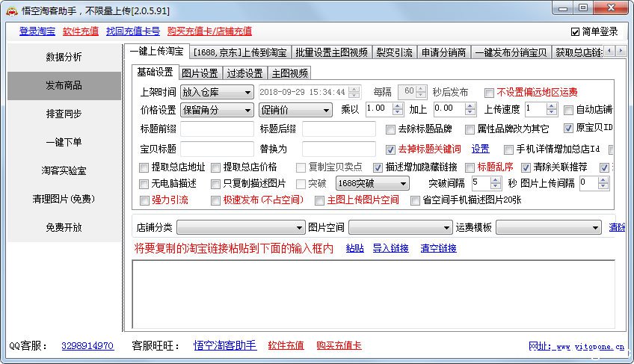Click the 导入链接 link
This screenshot has width=634, height=364.
coord(389,248)
